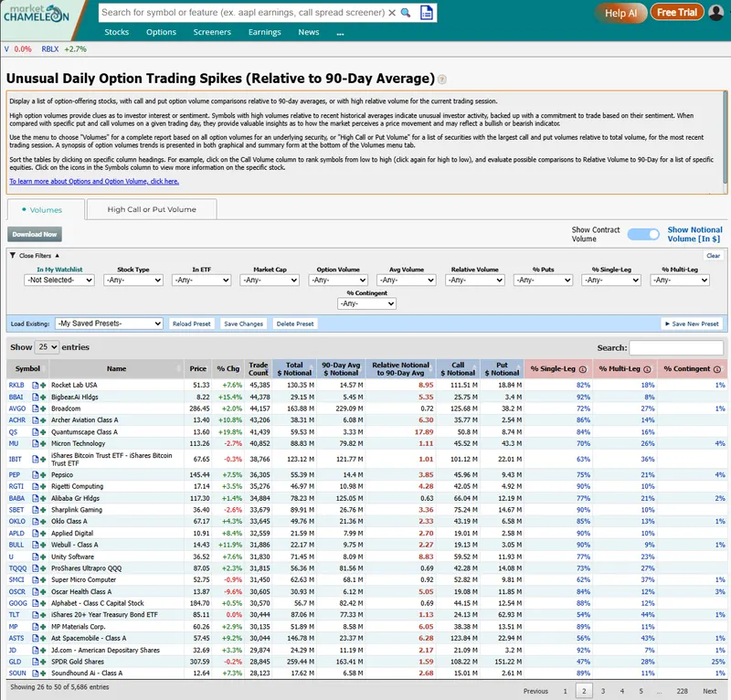Toggle the Contract/Notional Volume switch
Screen dimensions: 731x700
coord(643,234)
